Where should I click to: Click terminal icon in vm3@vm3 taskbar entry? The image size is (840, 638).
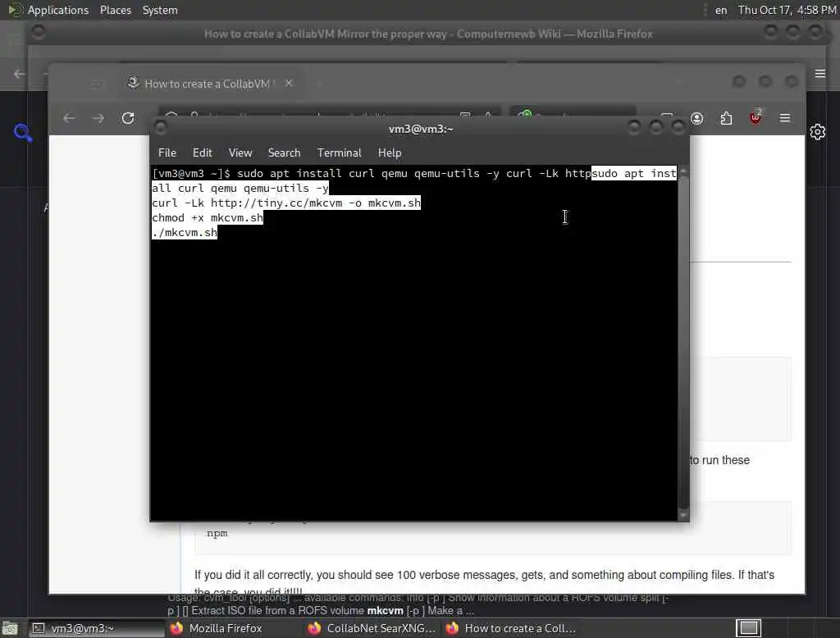[39, 628]
